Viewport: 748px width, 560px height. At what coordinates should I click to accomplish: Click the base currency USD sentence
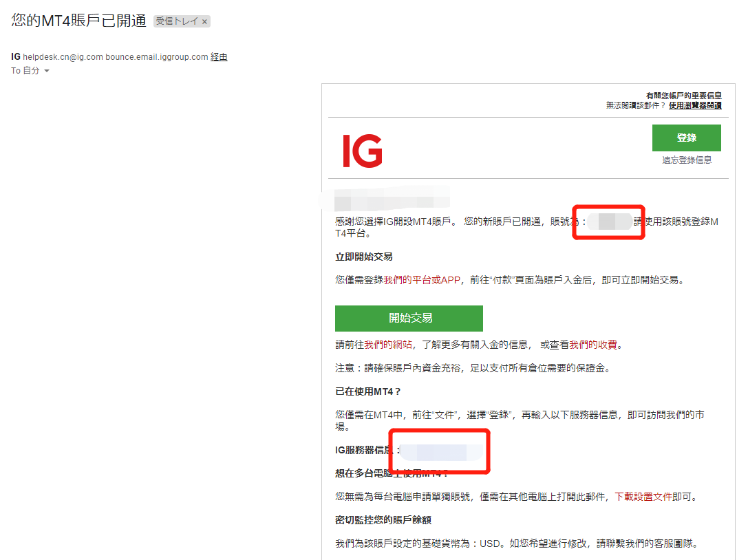(x=518, y=543)
